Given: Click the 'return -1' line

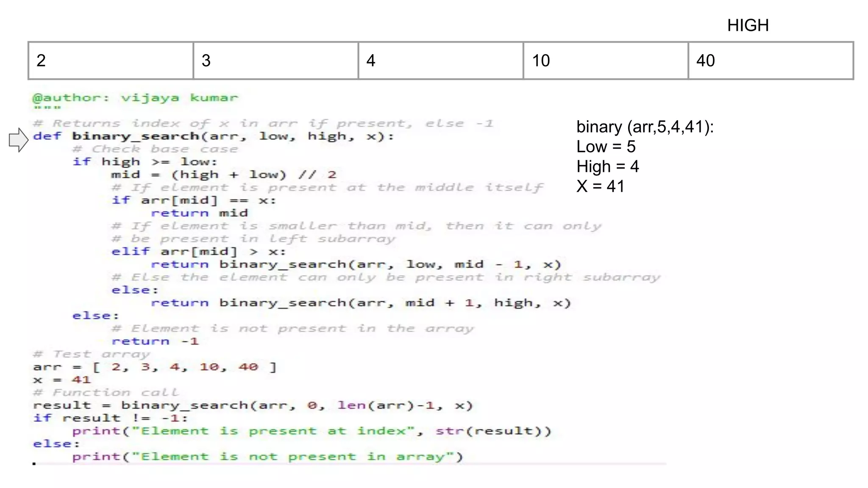Looking at the screenshot, I should [155, 341].
